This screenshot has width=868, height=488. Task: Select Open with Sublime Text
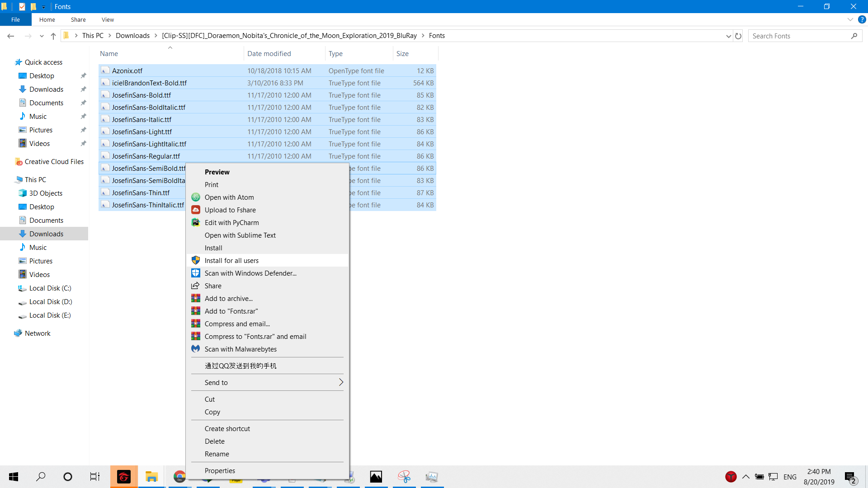coord(267,235)
